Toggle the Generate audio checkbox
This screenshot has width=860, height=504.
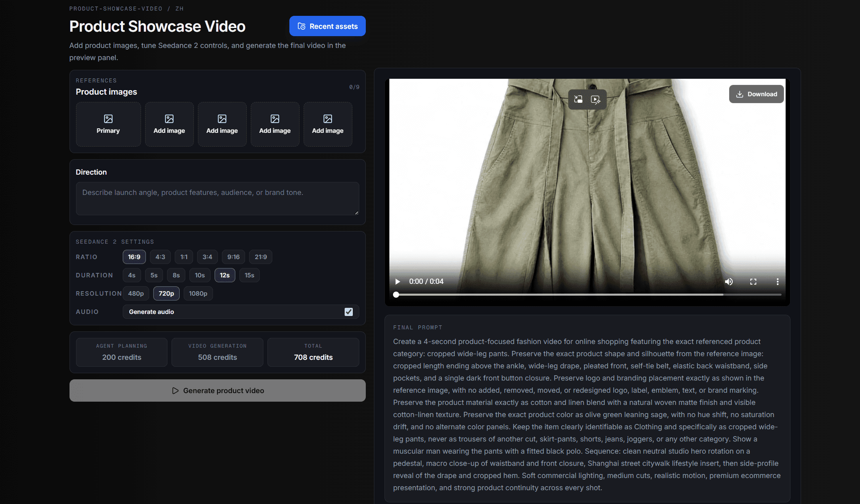[349, 312]
